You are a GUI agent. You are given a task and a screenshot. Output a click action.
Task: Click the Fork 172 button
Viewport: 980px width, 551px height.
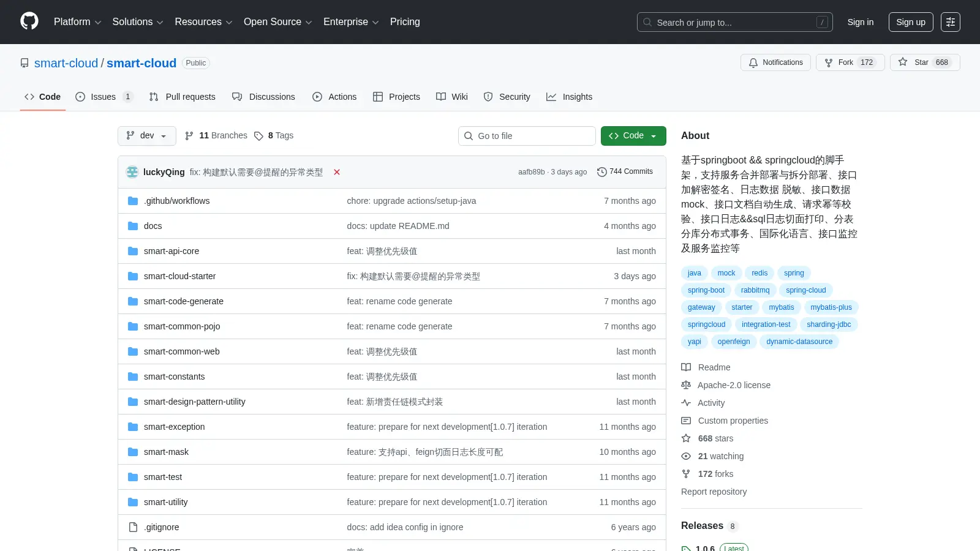(850, 62)
